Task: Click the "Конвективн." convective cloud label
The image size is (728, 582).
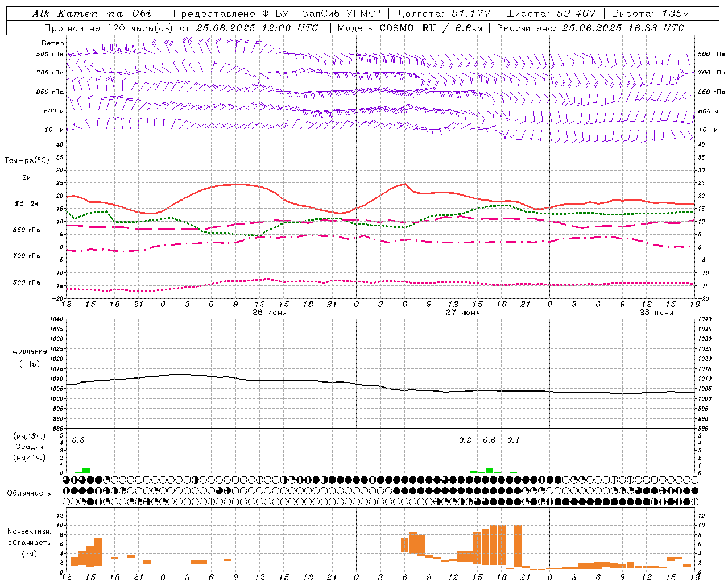Action: click(x=29, y=531)
